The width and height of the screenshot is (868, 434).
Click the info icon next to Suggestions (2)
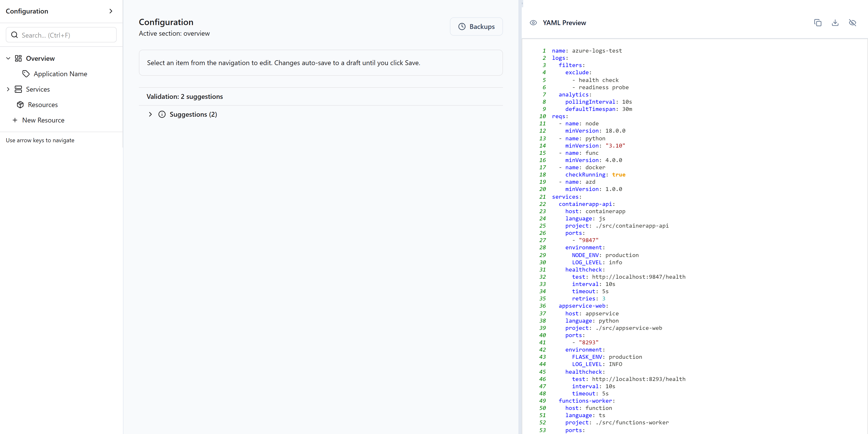(x=163, y=114)
